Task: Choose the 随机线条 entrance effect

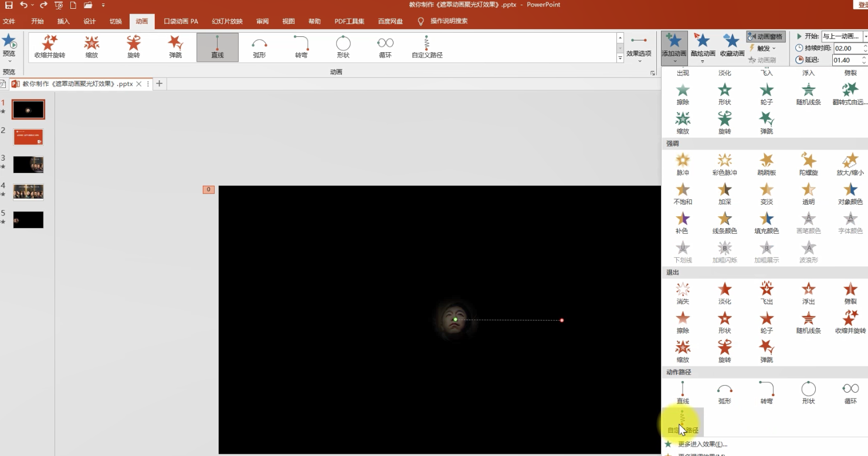Action: coord(809,94)
